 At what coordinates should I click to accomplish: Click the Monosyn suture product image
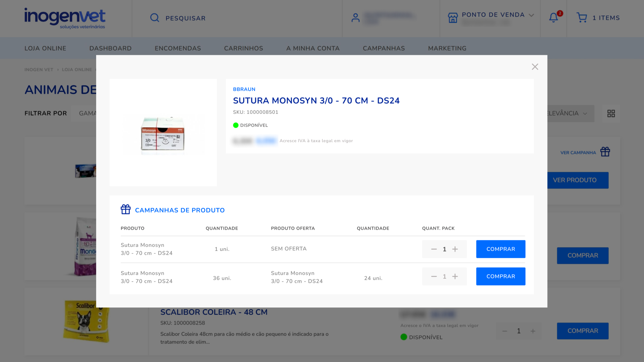click(x=163, y=133)
